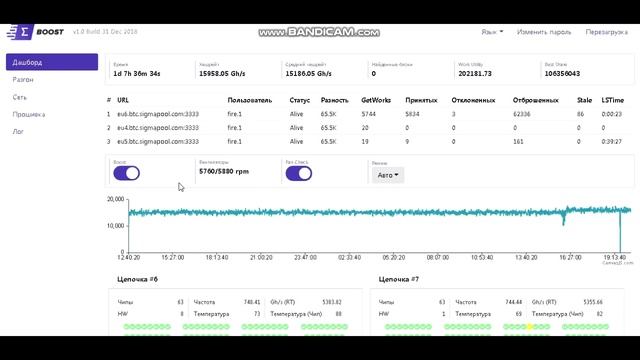The image size is (640, 360).
Task: Open the Прошивка page
Action: point(29,114)
